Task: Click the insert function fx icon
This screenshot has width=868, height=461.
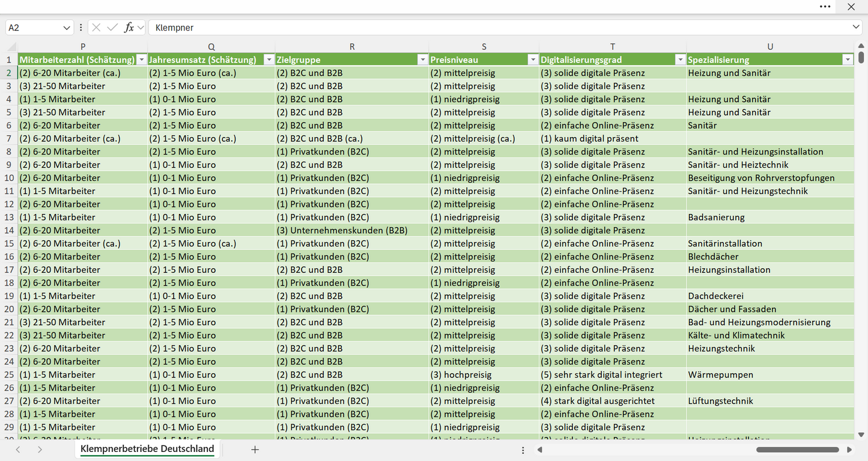Action: tap(129, 28)
